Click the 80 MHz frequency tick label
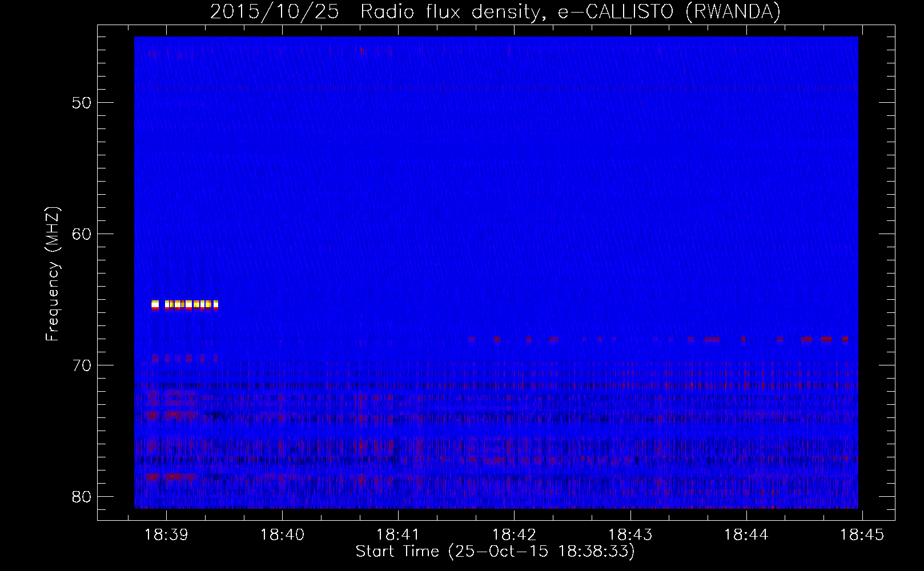 [x=82, y=497]
